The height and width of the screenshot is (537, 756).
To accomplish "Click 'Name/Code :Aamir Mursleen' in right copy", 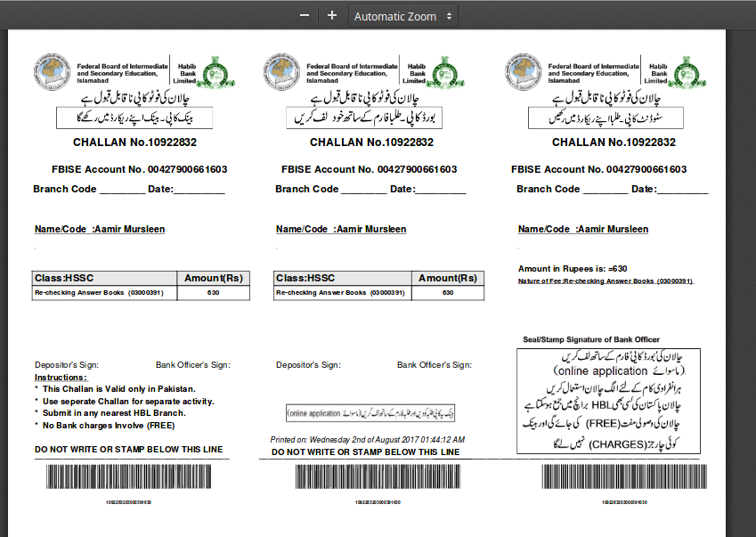I will pos(583,229).
